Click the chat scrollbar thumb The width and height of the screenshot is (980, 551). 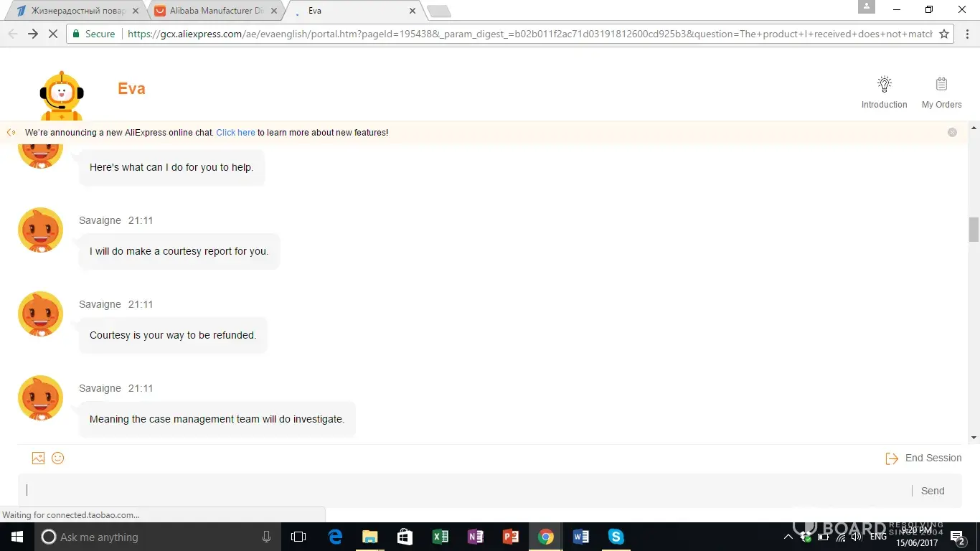coord(974,230)
